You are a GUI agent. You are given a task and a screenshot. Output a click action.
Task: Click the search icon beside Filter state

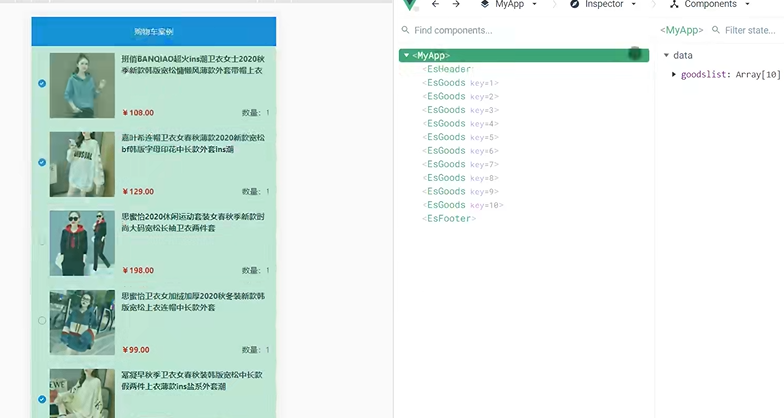[716, 30]
